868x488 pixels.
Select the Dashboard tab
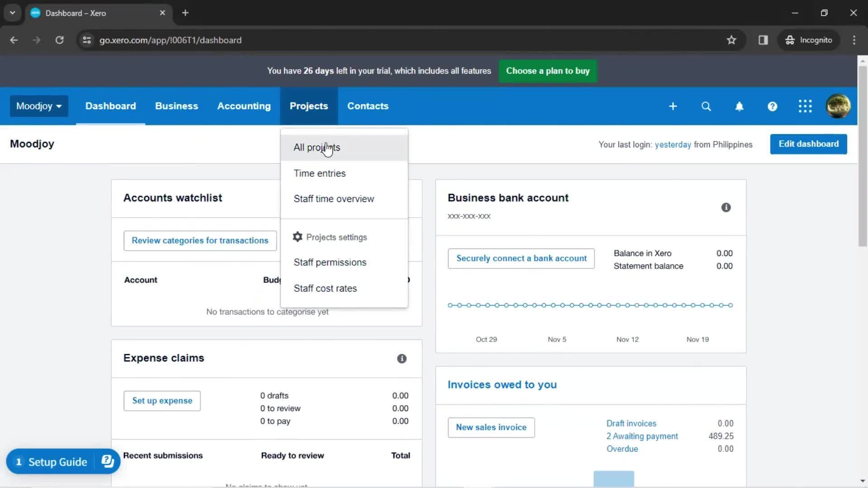[x=110, y=106]
